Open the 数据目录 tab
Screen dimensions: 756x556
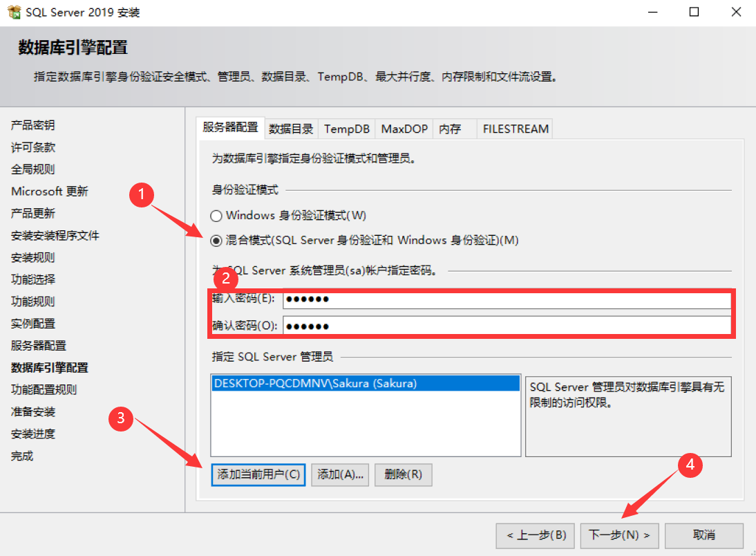pos(291,129)
